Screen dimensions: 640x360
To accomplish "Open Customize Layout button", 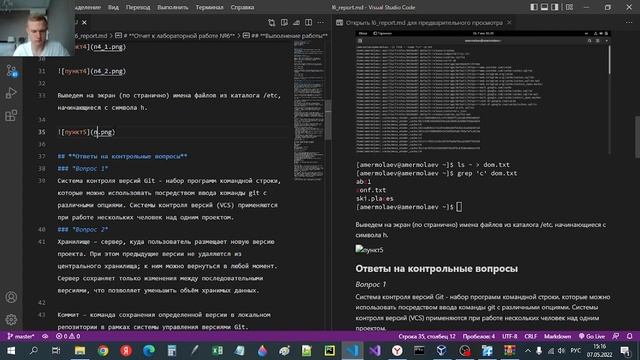I will click(x=569, y=7).
